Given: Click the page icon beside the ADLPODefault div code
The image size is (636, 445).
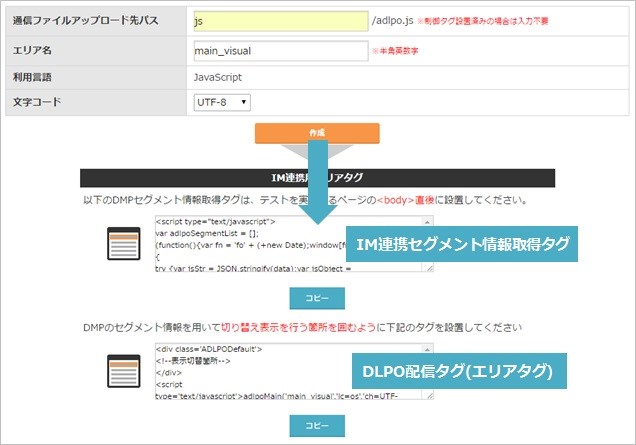Looking at the screenshot, I should tap(124, 371).
